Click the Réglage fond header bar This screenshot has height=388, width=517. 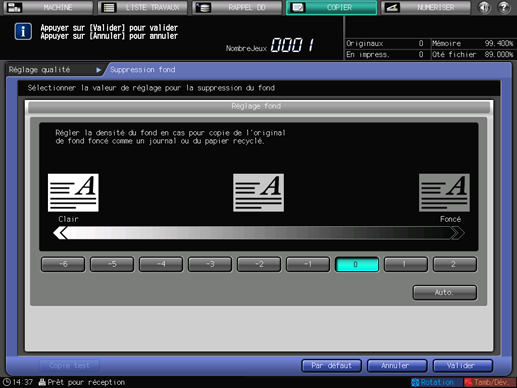(259, 106)
